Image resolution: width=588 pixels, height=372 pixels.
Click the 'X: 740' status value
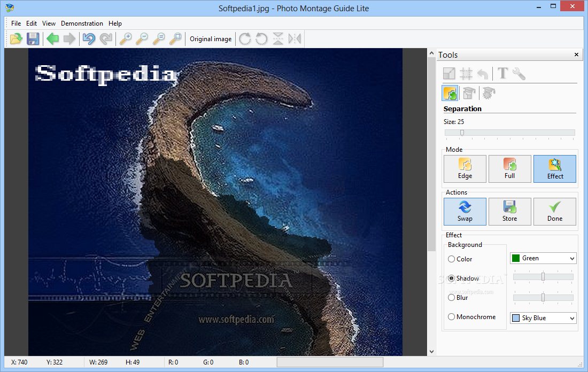(x=19, y=362)
